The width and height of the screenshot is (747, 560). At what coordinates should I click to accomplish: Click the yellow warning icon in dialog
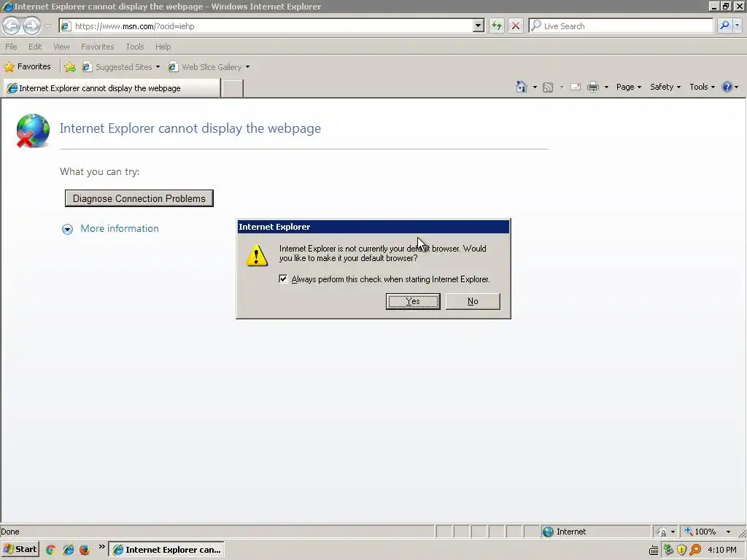[257, 255]
